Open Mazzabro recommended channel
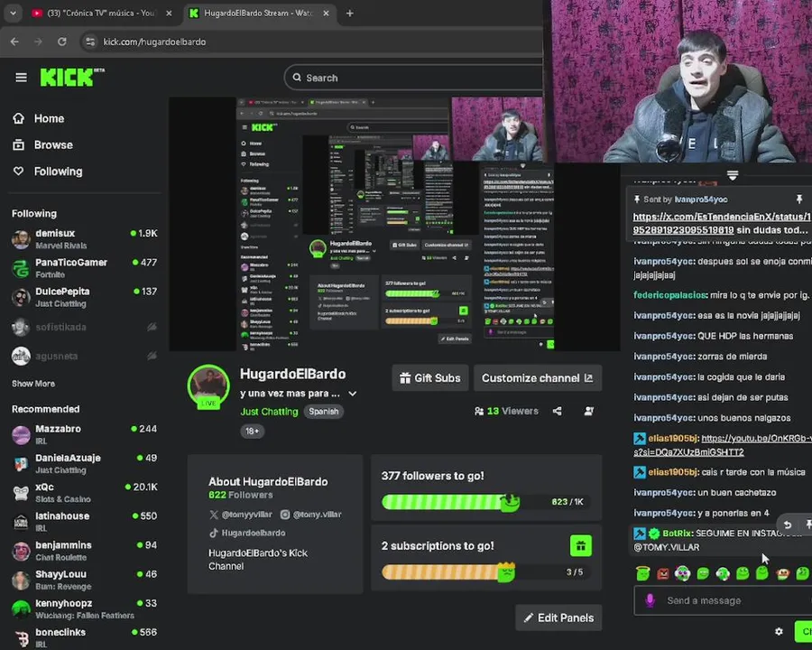This screenshot has width=812, height=650. coord(85,434)
